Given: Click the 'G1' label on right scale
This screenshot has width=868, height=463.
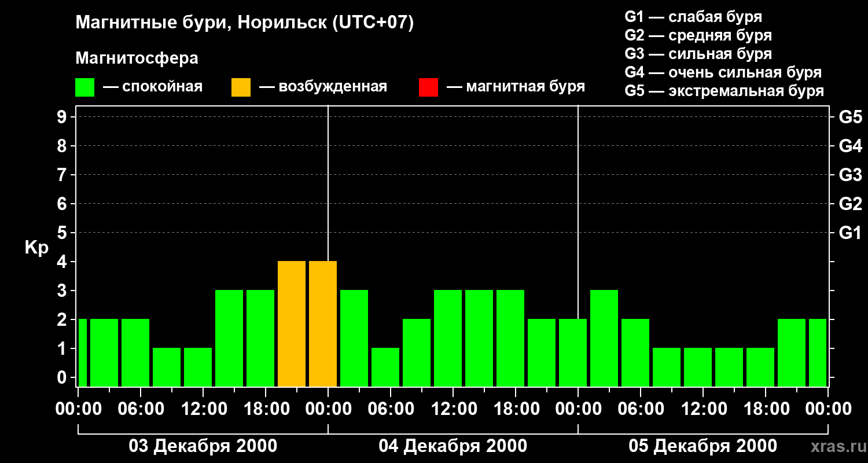Looking at the screenshot, I should 850,233.
